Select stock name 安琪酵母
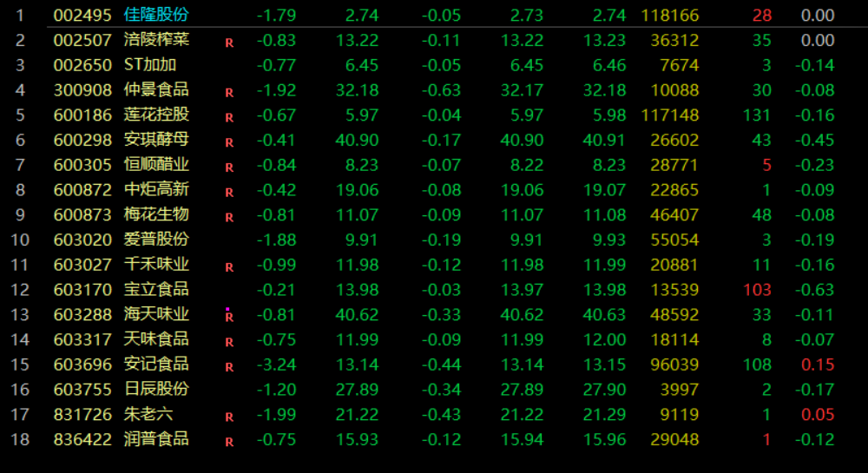 [156, 140]
